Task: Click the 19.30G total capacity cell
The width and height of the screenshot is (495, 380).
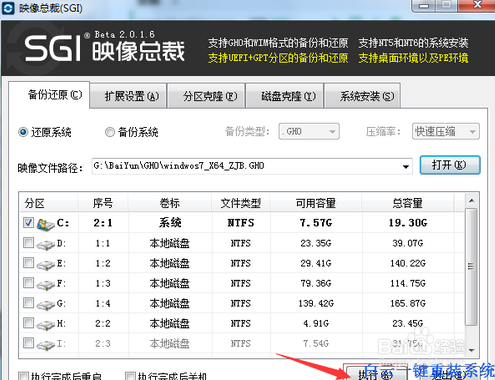Action: [x=408, y=223]
